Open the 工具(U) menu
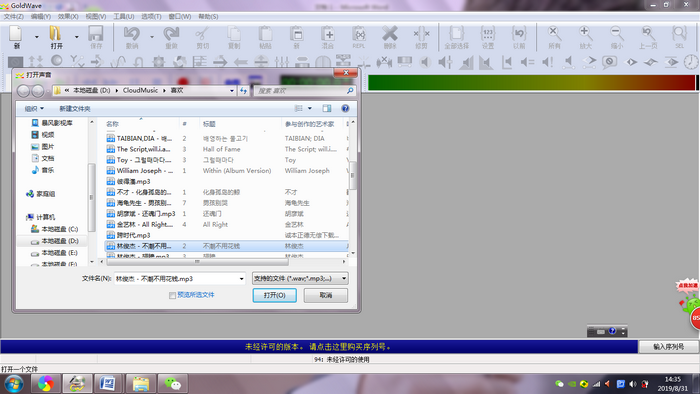 tap(124, 17)
